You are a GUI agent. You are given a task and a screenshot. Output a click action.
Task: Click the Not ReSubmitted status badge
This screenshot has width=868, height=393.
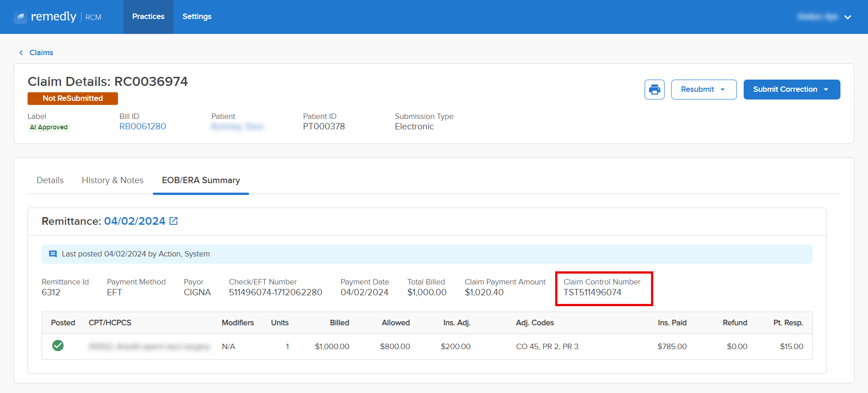(73, 99)
